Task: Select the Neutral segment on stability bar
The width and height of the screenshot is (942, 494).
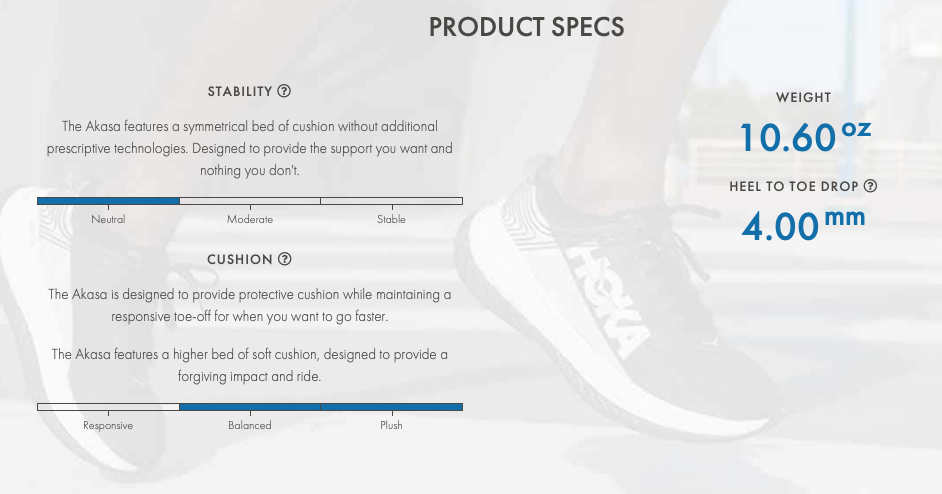Action: point(108,201)
